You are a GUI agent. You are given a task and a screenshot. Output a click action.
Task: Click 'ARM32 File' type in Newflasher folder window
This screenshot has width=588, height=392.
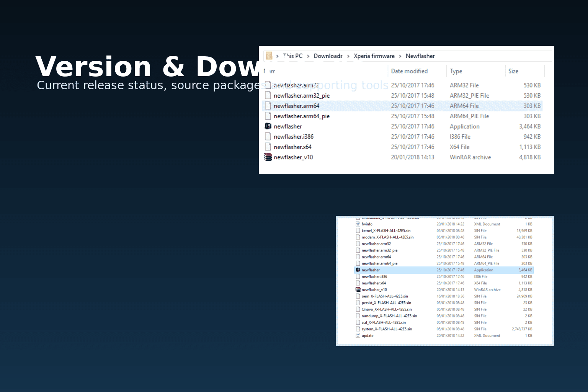(464, 85)
